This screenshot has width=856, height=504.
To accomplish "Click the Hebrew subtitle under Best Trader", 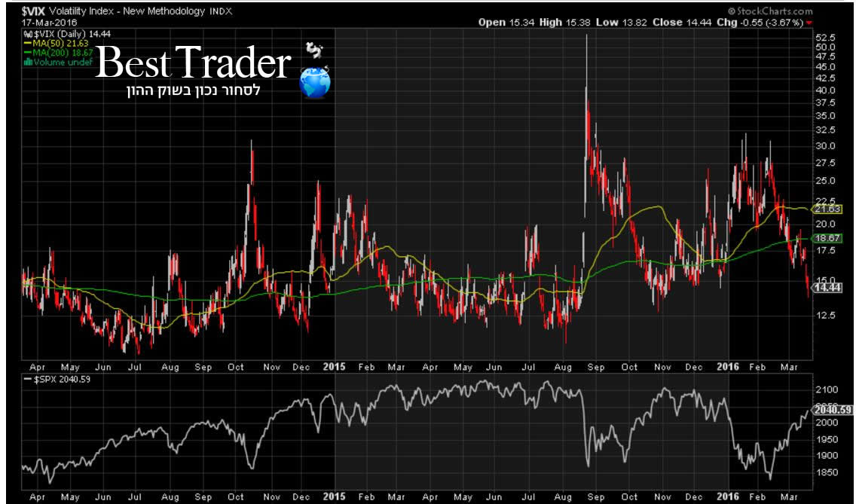I will (203, 91).
